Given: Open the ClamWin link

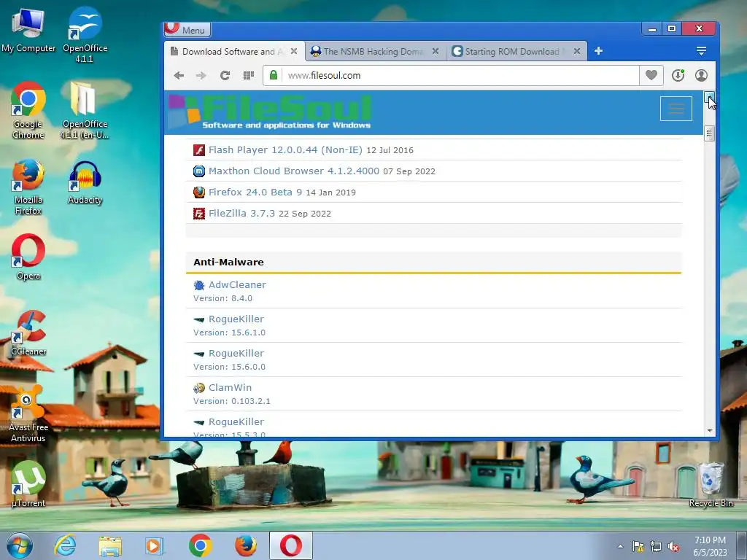Looking at the screenshot, I should tap(230, 387).
